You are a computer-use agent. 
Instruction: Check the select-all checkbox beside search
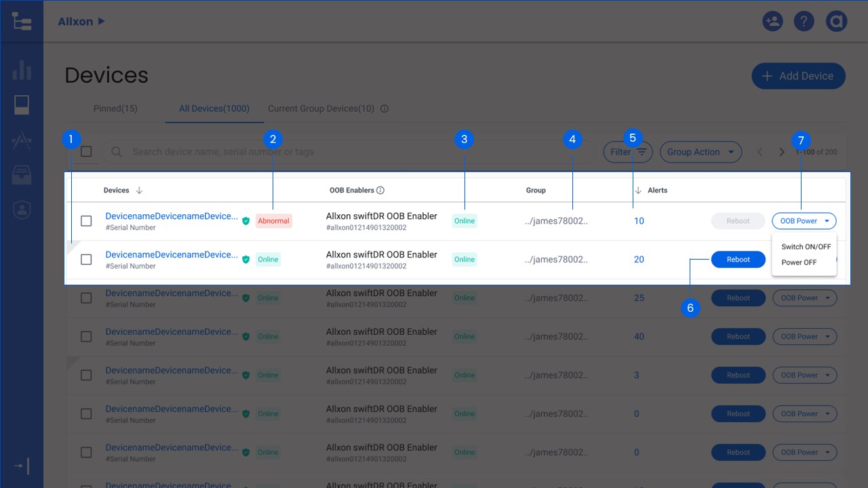pyautogui.click(x=86, y=152)
